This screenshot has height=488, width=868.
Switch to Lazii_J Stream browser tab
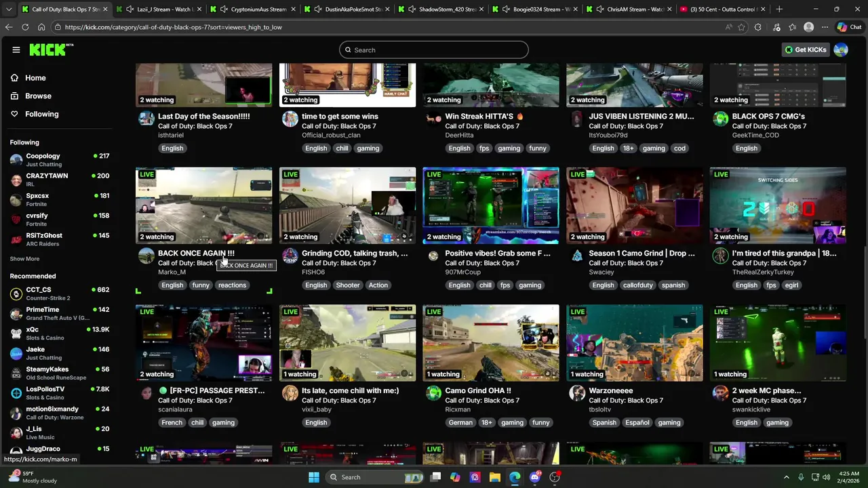(x=159, y=9)
